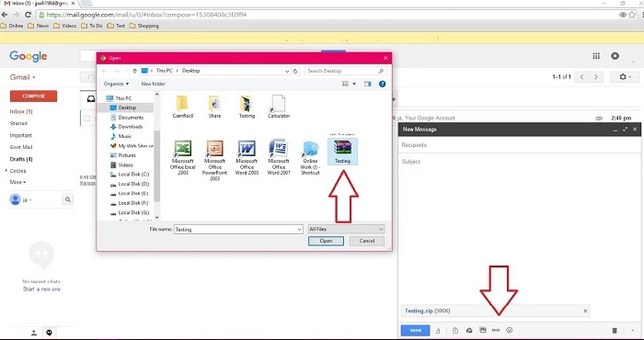This screenshot has height=340, width=644.
Task: Open Drafts (4) label
Action: (x=21, y=159)
